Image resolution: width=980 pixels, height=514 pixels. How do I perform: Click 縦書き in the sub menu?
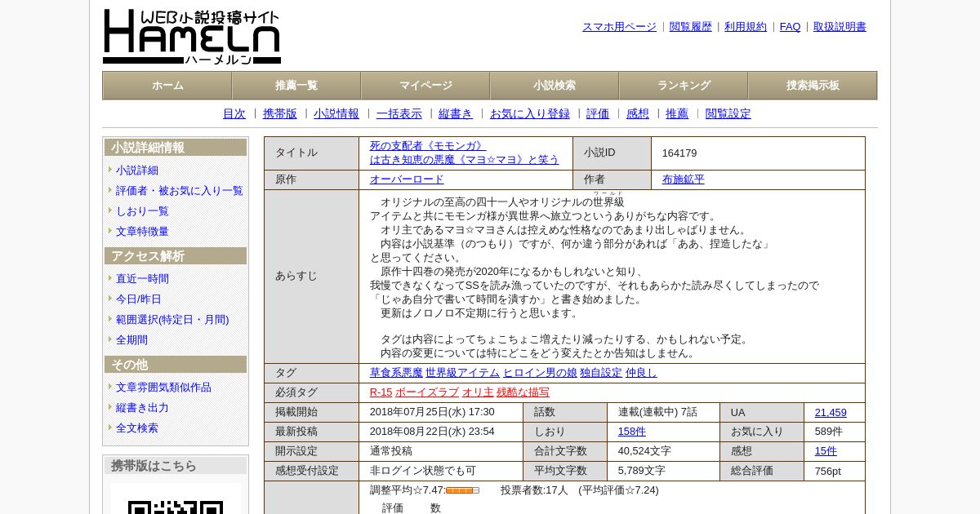(x=456, y=114)
